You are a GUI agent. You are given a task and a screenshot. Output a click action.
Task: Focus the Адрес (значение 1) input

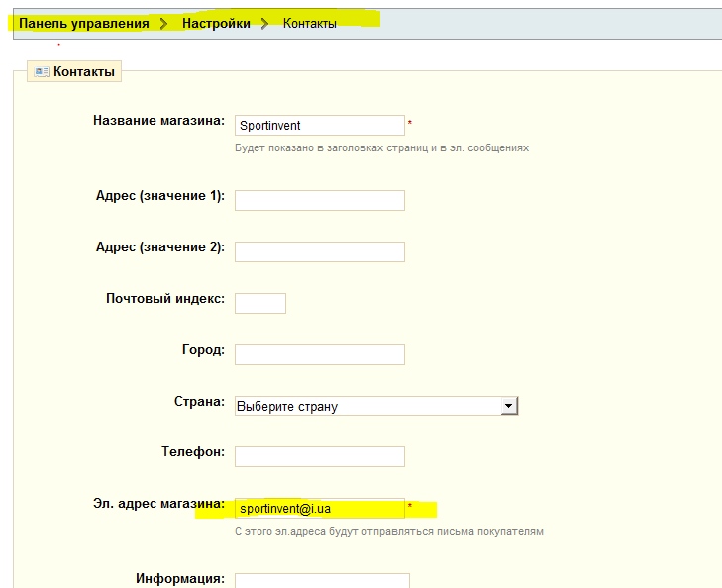coord(320,200)
